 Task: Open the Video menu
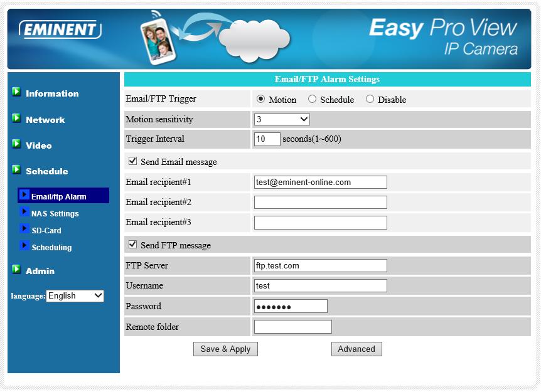coord(39,146)
